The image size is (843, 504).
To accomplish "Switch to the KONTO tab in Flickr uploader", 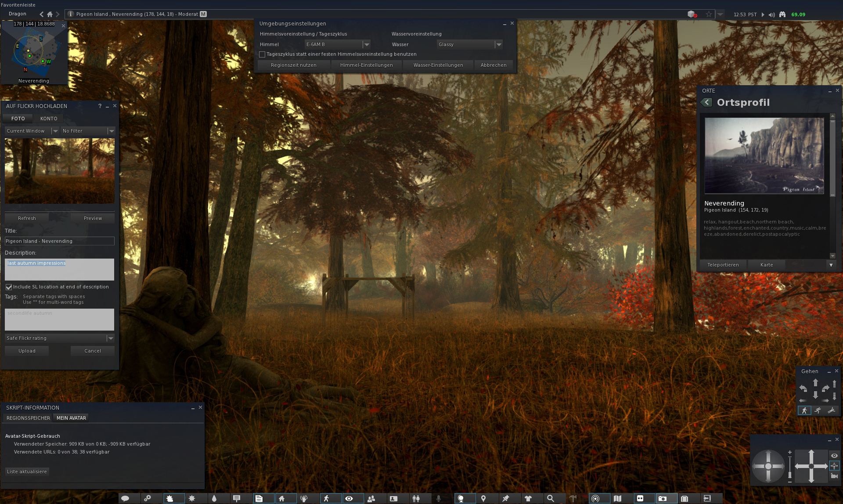I will tap(48, 119).
